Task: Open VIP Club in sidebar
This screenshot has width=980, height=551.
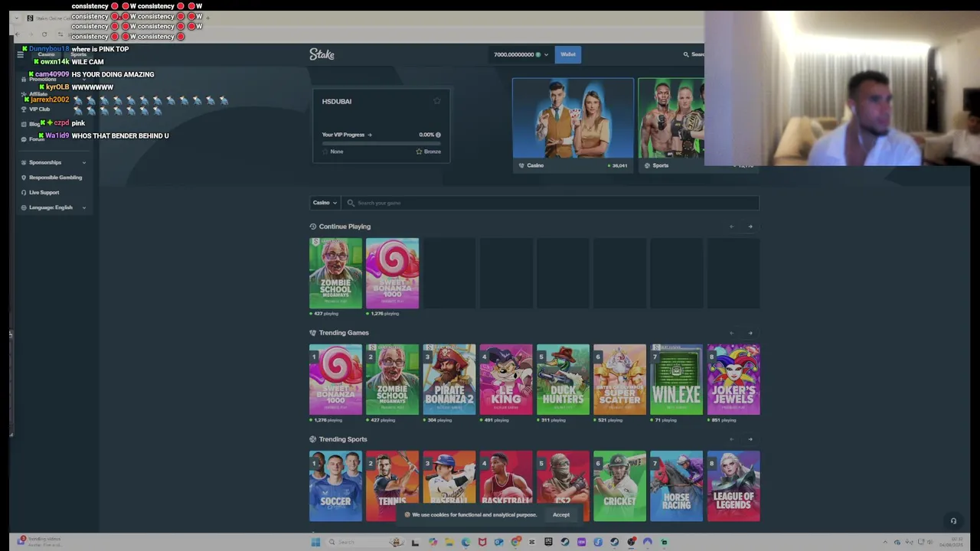Action: pyautogui.click(x=40, y=109)
